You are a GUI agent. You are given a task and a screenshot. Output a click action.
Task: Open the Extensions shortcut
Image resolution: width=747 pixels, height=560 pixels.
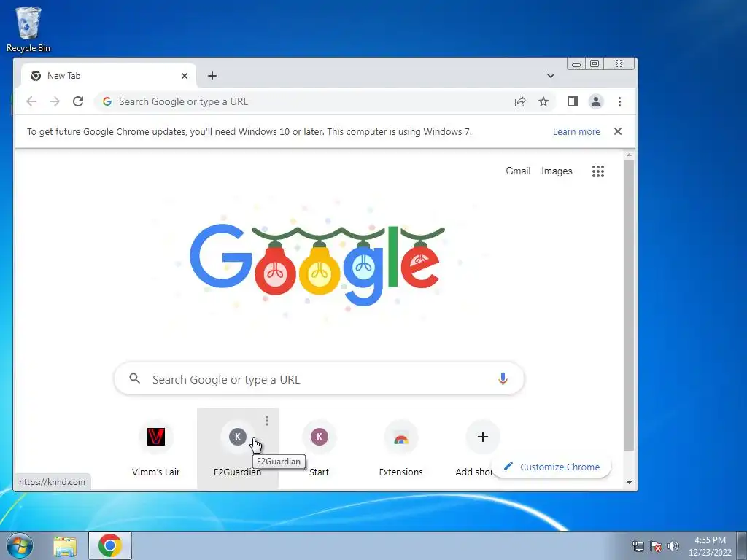[x=400, y=448]
